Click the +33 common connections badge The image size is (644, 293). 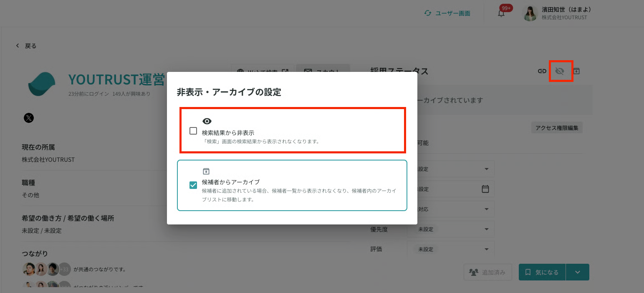click(64, 269)
